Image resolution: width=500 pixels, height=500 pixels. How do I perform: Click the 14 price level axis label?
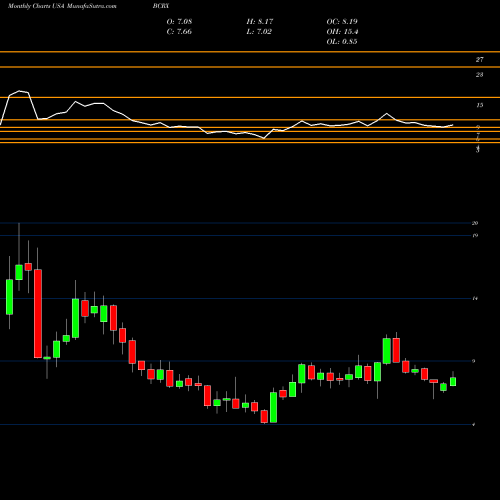475,298
